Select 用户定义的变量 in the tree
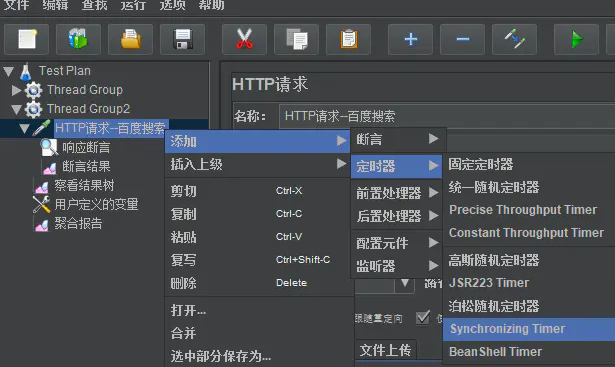Screen dimensions: 615x367 click(x=96, y=204)
